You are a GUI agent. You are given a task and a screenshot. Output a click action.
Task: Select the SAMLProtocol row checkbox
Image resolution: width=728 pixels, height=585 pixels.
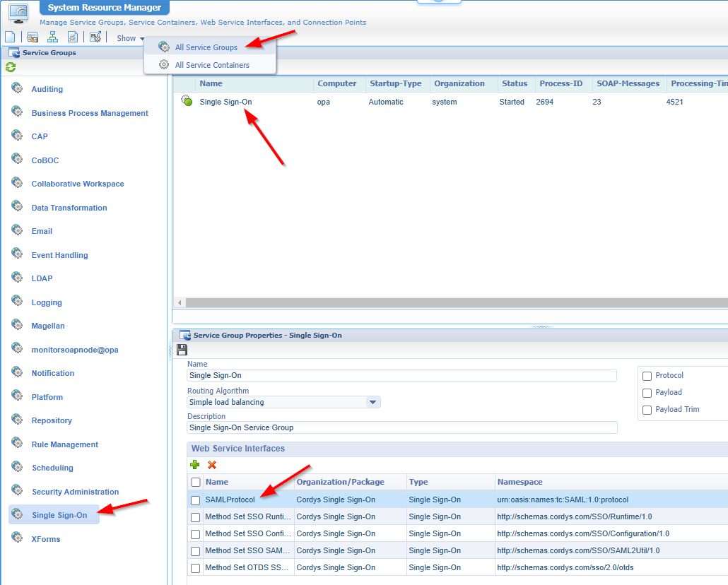point(195,500)
